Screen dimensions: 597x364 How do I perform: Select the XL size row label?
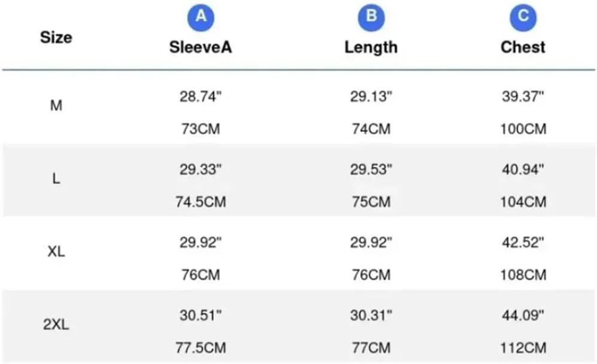pyautogui.click(x=56, y=251)
